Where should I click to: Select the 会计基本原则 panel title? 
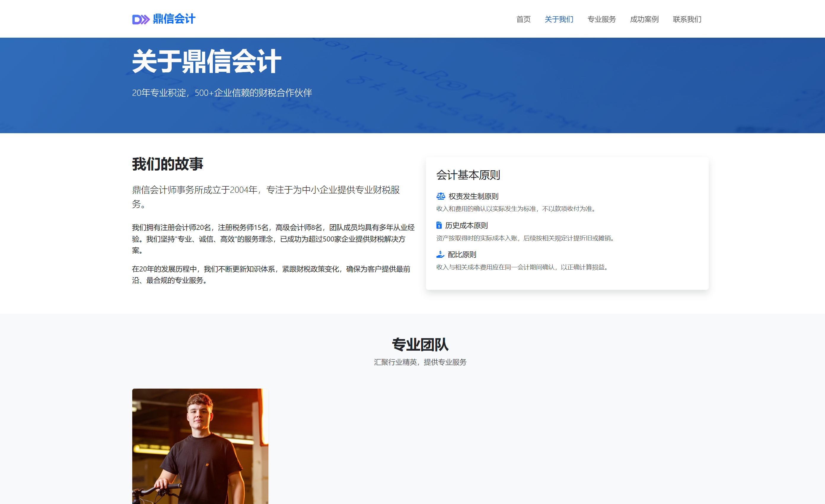click(x=468, y=175)
